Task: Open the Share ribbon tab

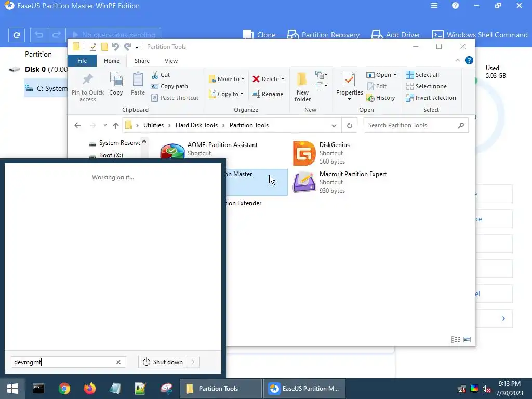Action: click(x=142, y=61)
